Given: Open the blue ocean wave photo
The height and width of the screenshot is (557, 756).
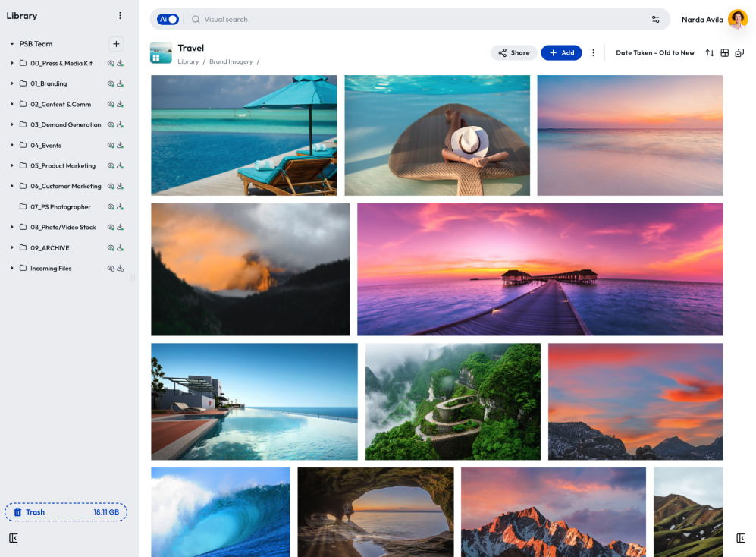Looking at the screenshot, I should coord(221,512).
